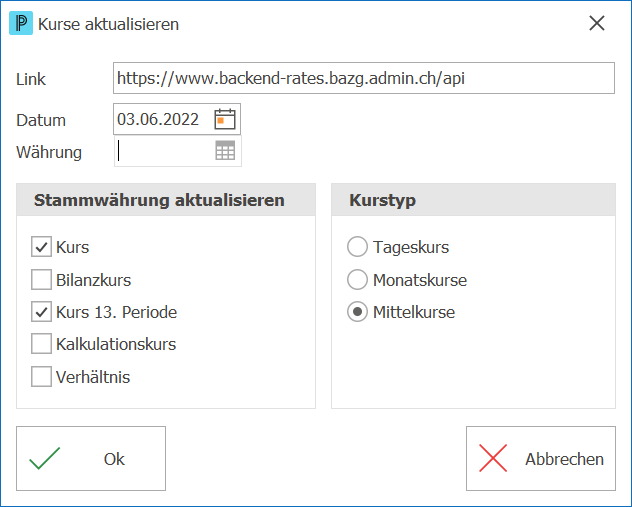This screenshot has height=507, width=632.
Task: Click the Kurse aktualisieren window title
Action: click(x=108, y=24)
